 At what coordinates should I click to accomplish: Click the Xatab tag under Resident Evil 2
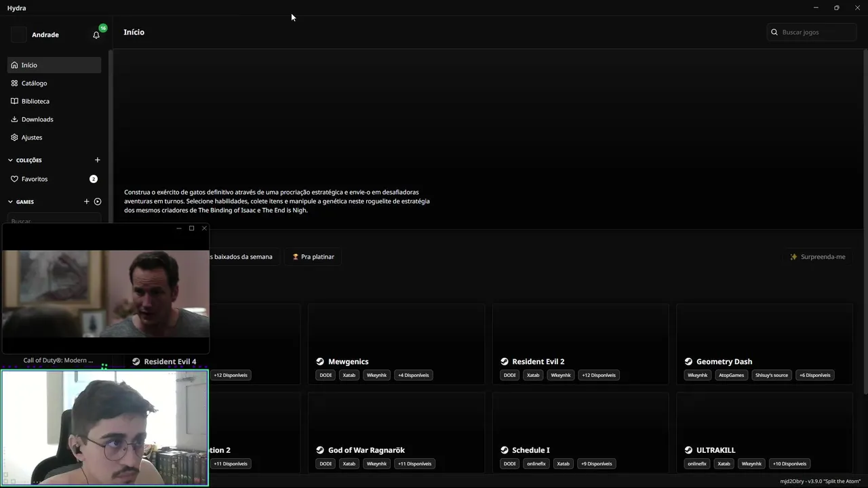pos(534,375)
